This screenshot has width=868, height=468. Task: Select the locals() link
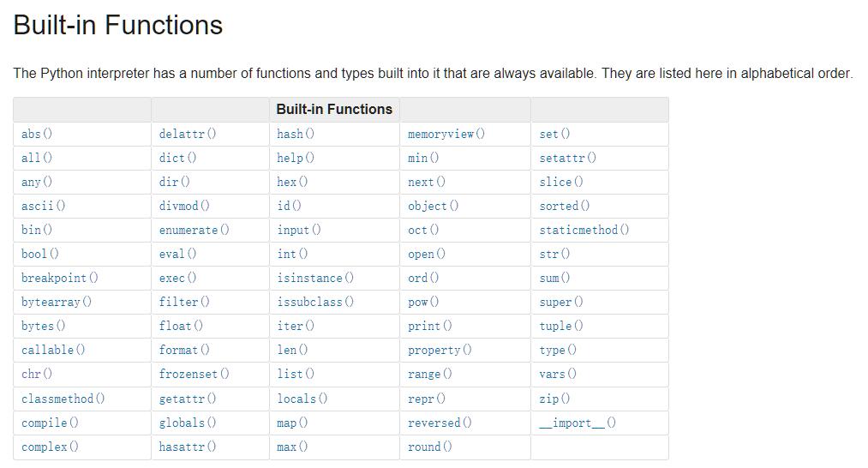click(302, 399)
